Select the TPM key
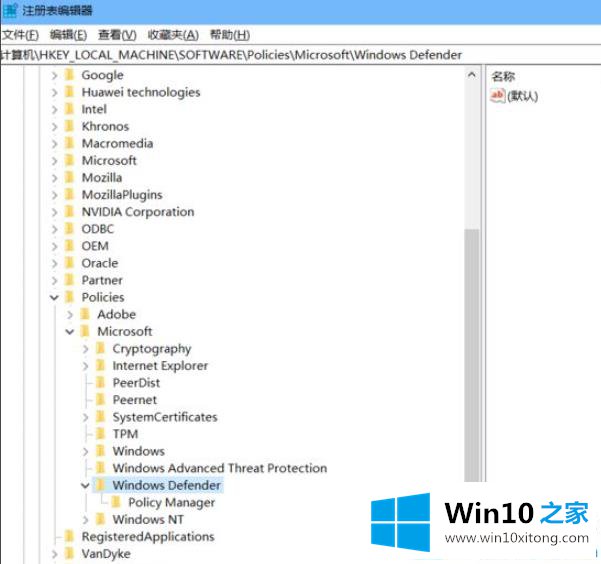 point(125,434)
